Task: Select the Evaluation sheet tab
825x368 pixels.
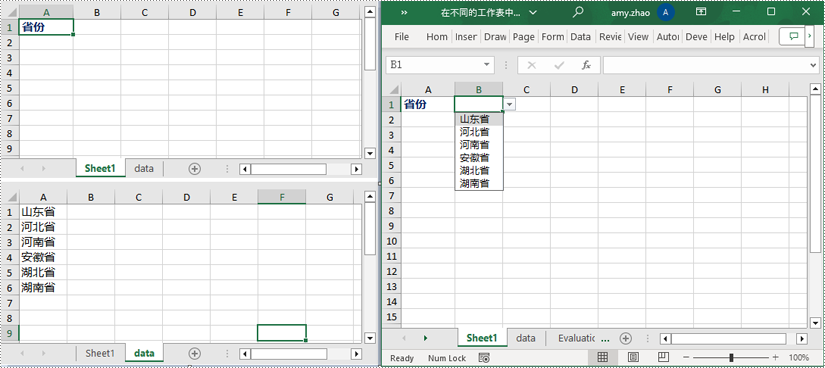Action: tap(576, 338)
